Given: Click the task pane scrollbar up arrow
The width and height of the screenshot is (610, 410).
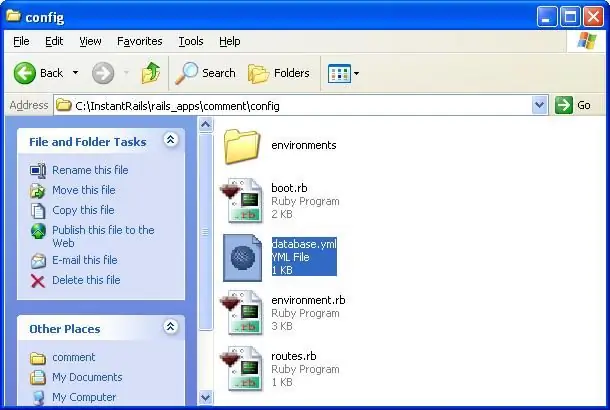Looking at the screenshot, I should [206, 125].
